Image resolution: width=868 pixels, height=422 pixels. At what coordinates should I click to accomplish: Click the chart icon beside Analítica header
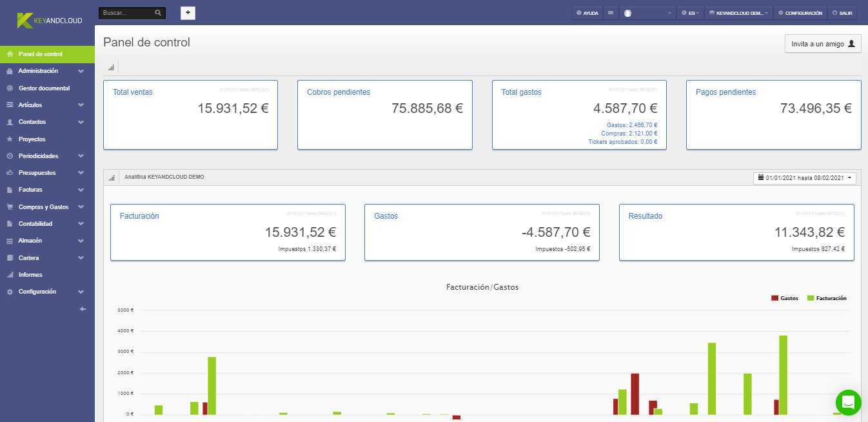coord(112,177)
